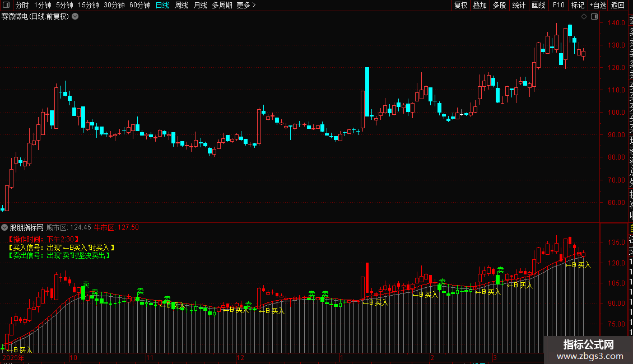Click the diamond marker icon in chart corner

point(584,17)
